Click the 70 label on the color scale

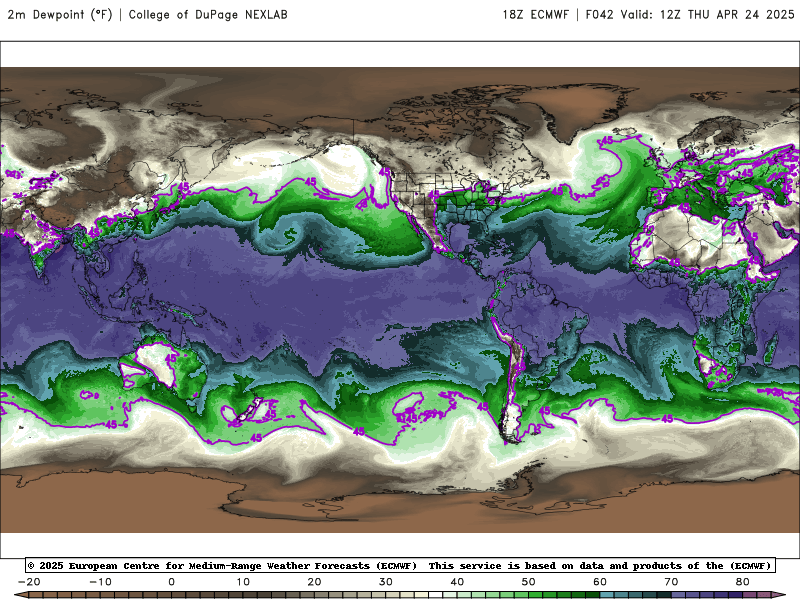coord(671,582)
